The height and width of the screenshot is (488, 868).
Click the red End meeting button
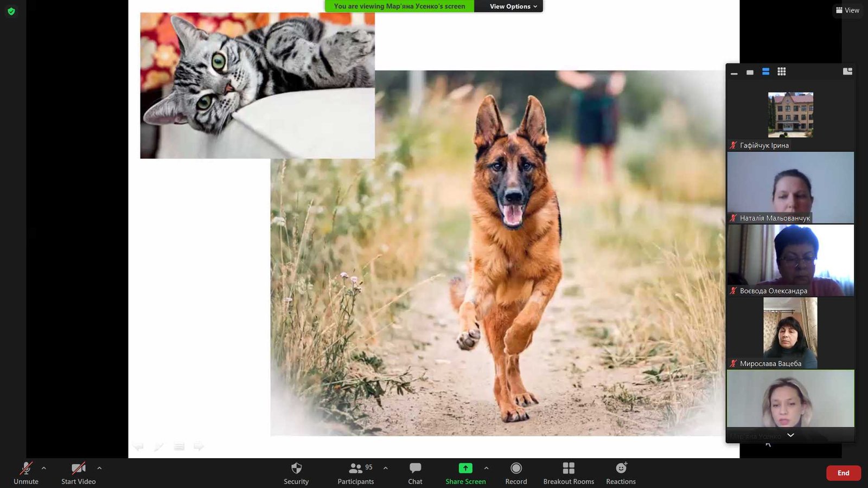[x=843, y=473]
